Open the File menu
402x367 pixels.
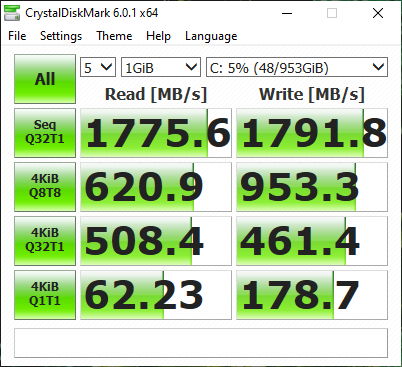pos(17,36)
